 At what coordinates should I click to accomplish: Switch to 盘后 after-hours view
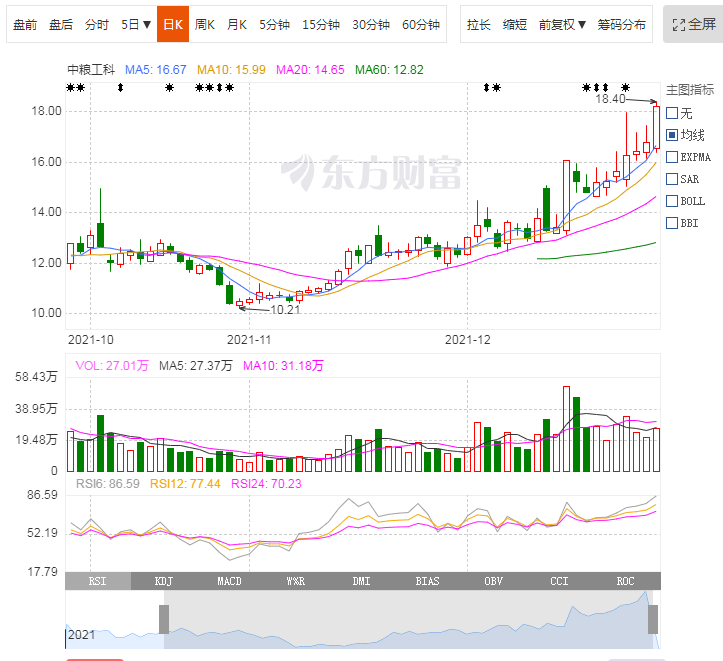[x=61, y=24]
